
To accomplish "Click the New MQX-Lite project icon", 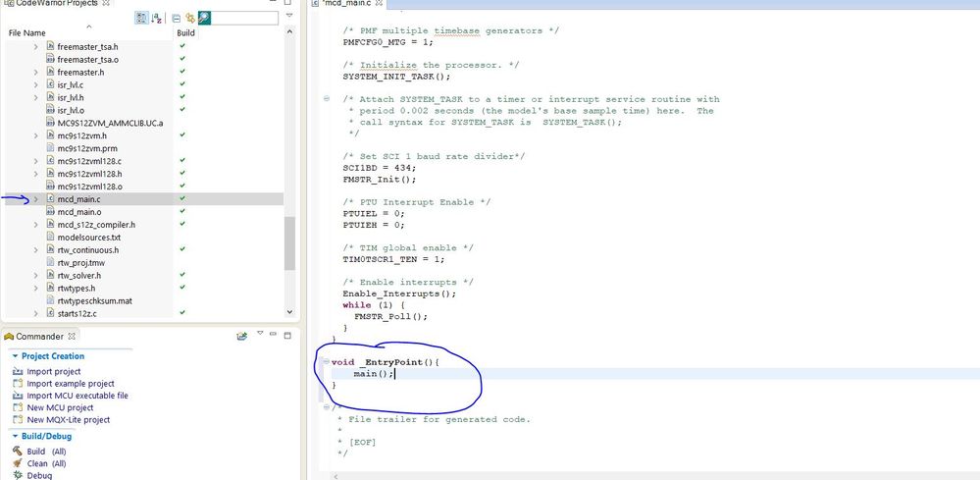I will (x=18, y=419).
